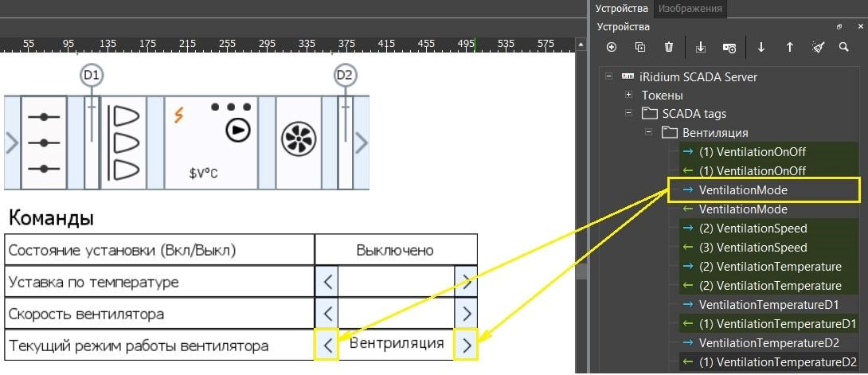This screenshot has width=868, height=375.
Task: Click right arrow for Скорость вентилятора
Action: pos(467,314)
